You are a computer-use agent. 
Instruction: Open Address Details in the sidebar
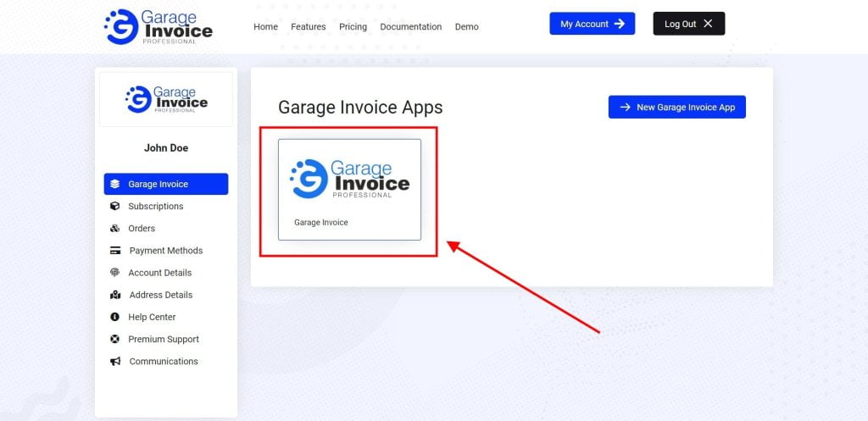[x=161, y=295]
